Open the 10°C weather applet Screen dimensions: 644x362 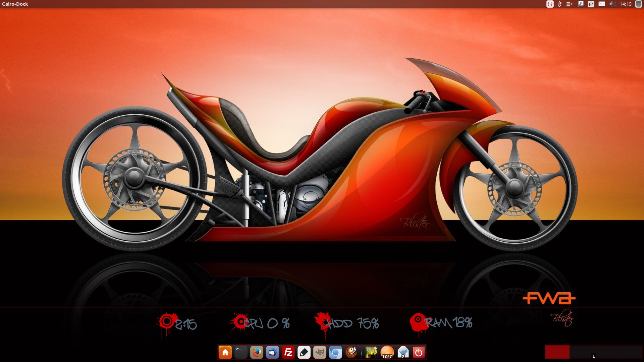[x=387, y=352]
